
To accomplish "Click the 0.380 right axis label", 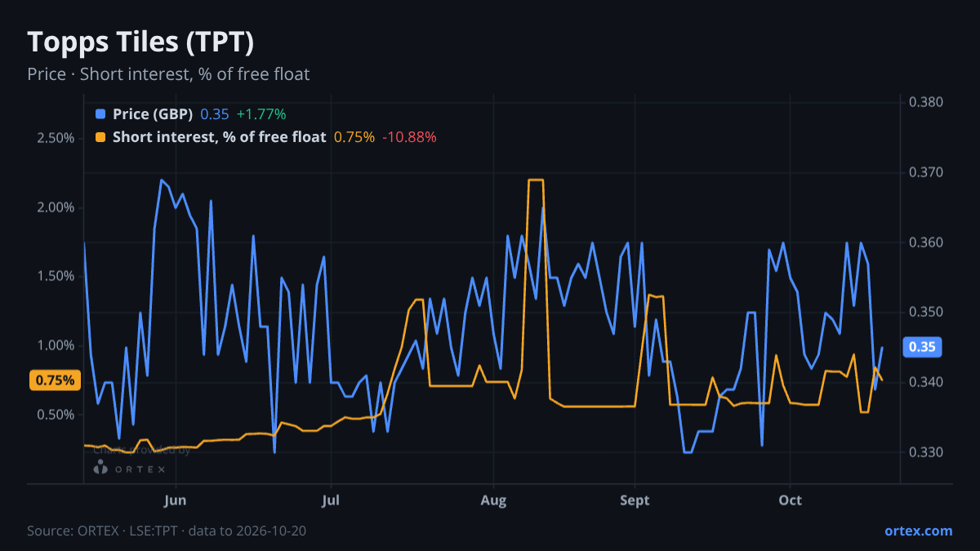I will pyautogui.click(x=926, y=103).
